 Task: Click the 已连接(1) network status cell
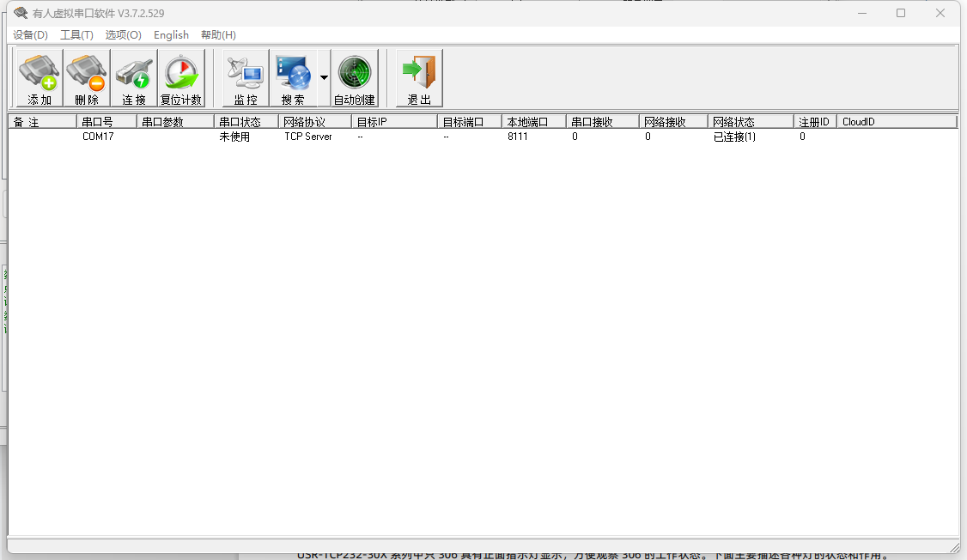click(x=734, y=137)
